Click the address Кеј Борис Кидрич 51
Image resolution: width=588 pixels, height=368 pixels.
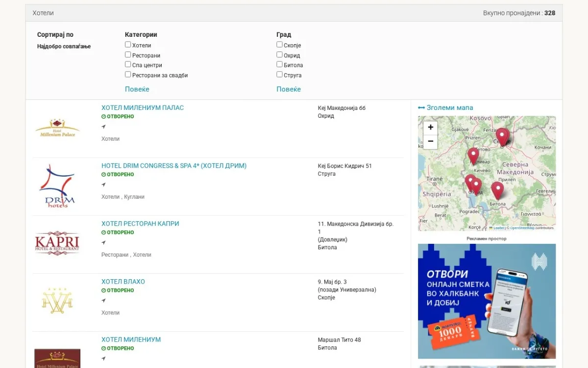pyautogui.click(x=345, y=166)
